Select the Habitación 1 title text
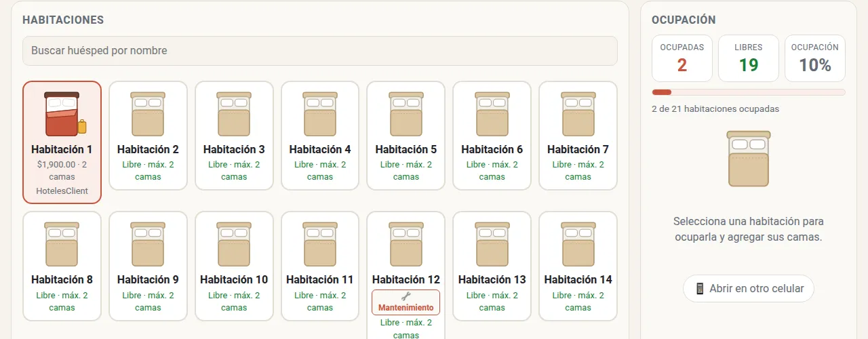The image size is (868, 339). 62,149
